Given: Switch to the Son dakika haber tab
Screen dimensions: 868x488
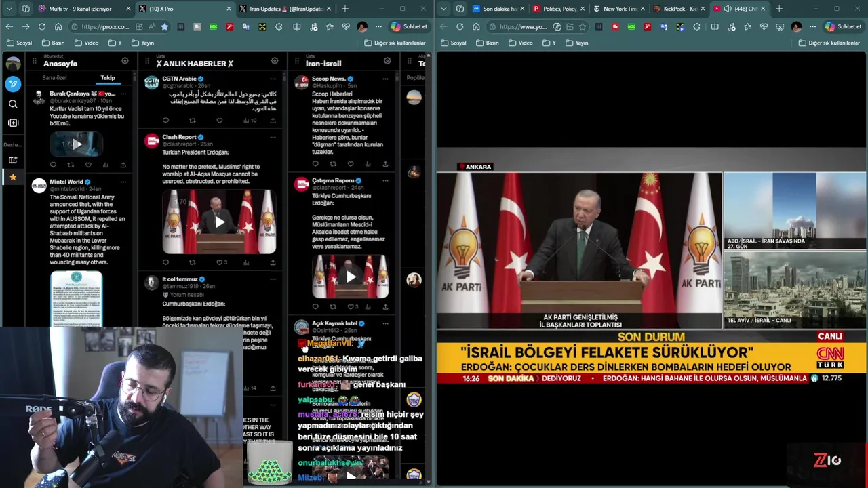Looking at the screenshot, I should (499, 9).
